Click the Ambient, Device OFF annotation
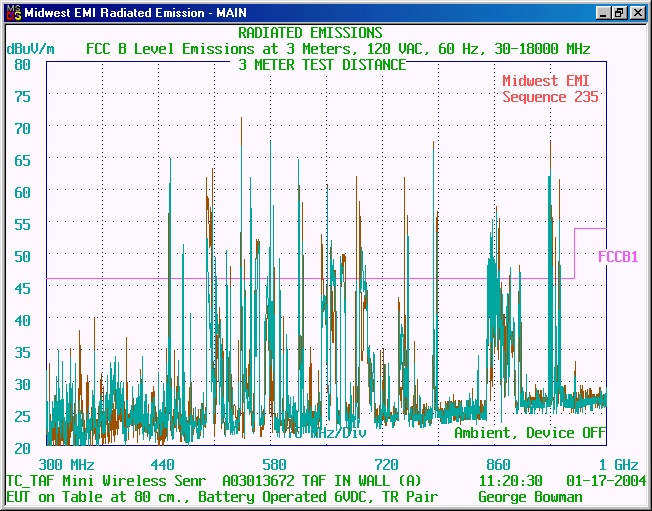 528,433
